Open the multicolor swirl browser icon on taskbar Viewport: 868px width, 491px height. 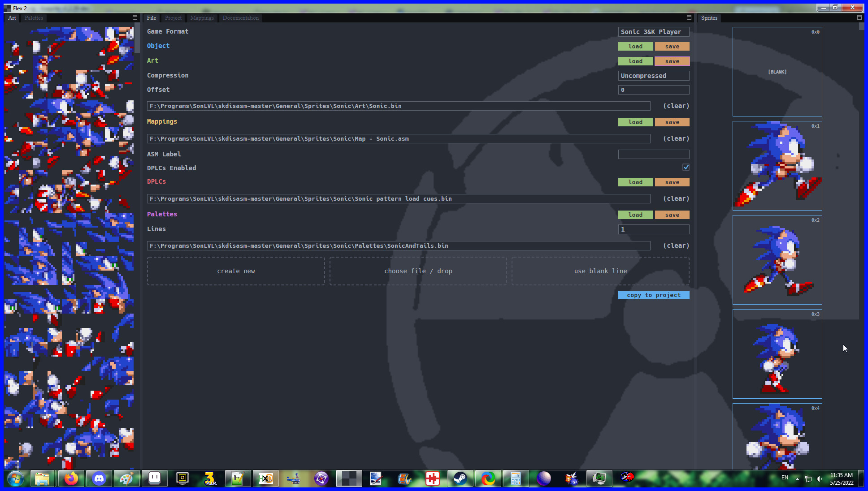[x=488, y=478]
